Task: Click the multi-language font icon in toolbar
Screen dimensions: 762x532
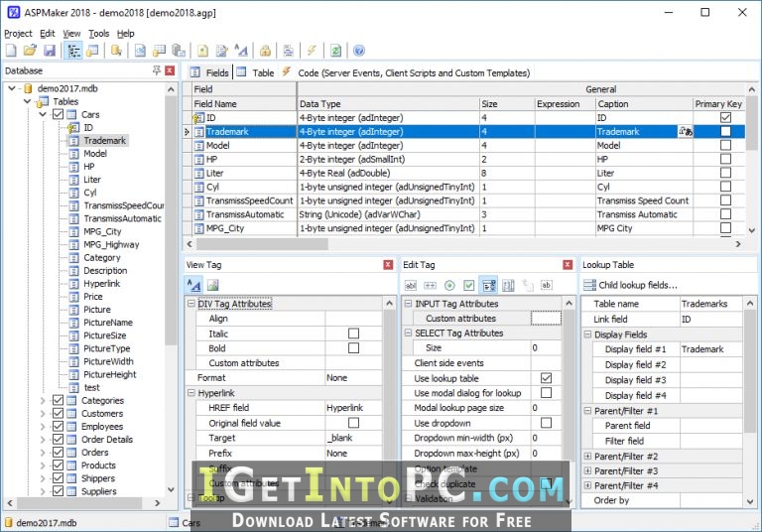Action: (241, 50)
